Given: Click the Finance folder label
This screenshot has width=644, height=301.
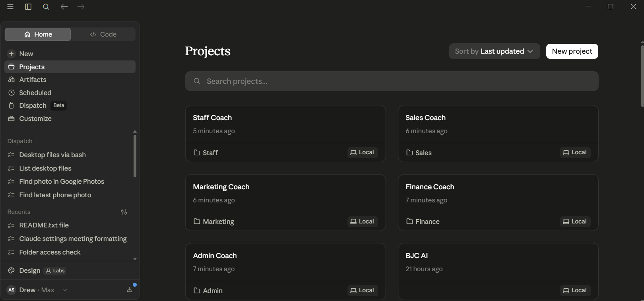Looking at the screenshot, I should tap(423, 221).
